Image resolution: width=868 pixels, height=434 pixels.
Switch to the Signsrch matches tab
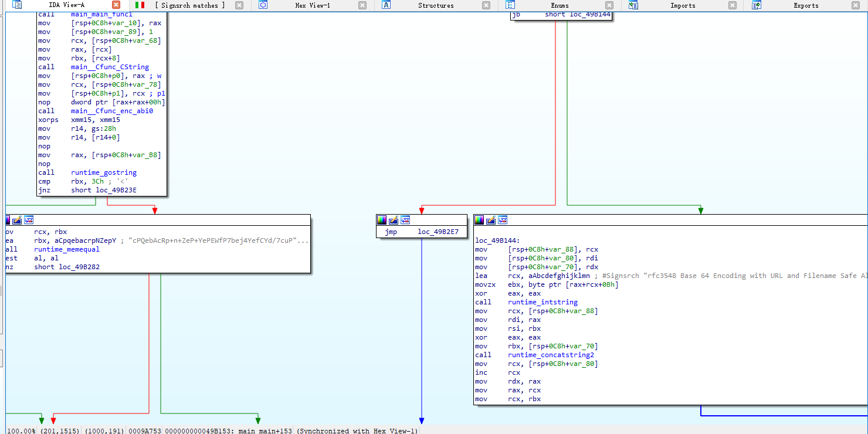click(190, 5)
